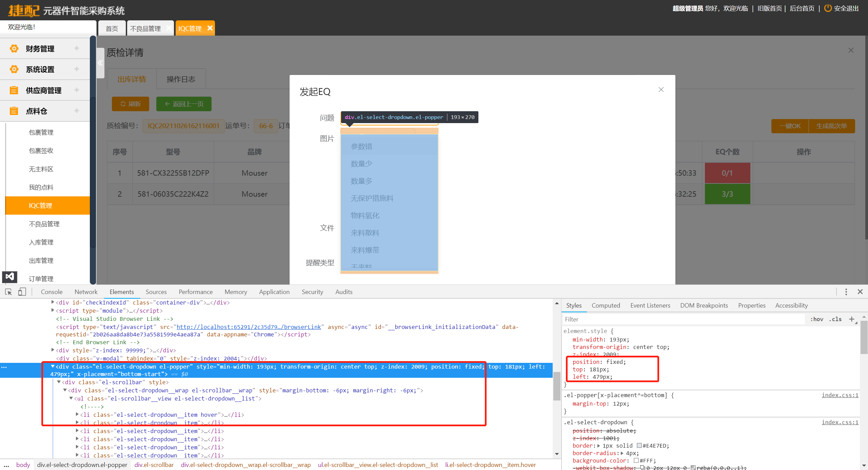Screen dimensions: 868x470
Task: Open the DevTools three-dot menu
Action: 846,292
